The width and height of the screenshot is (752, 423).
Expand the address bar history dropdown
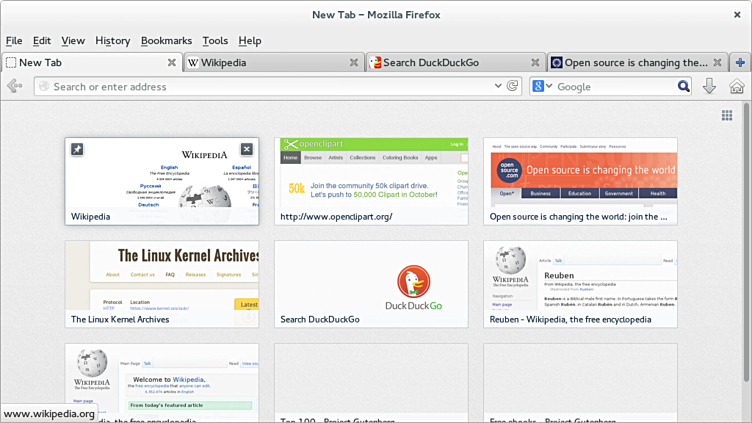coord(498,87)
